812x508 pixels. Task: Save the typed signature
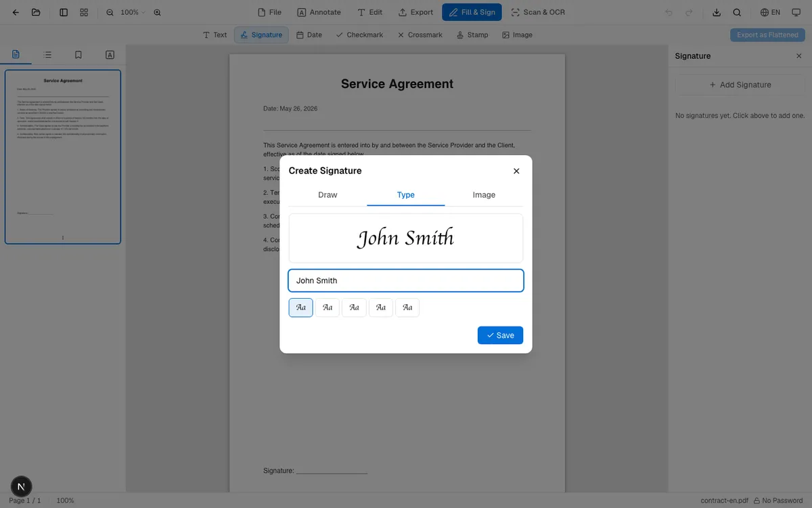[500, 335]
